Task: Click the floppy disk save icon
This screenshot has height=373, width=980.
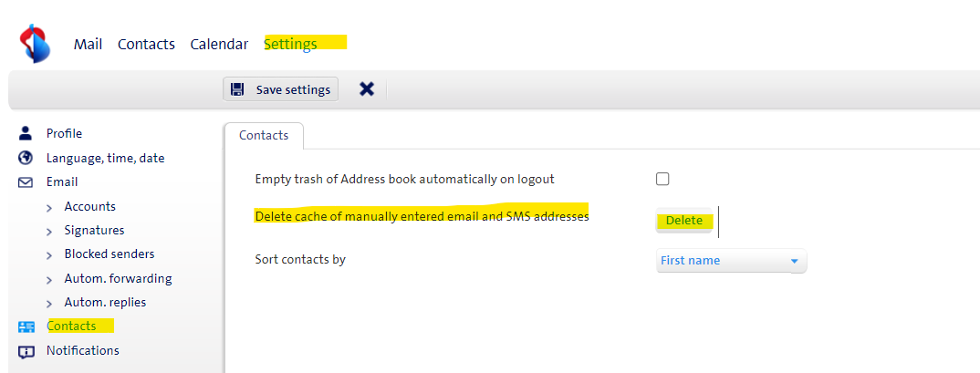Action: pos(237,89)
